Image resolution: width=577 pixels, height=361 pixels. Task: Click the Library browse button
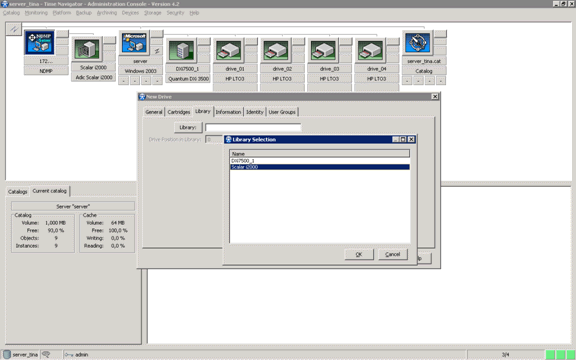188,127
